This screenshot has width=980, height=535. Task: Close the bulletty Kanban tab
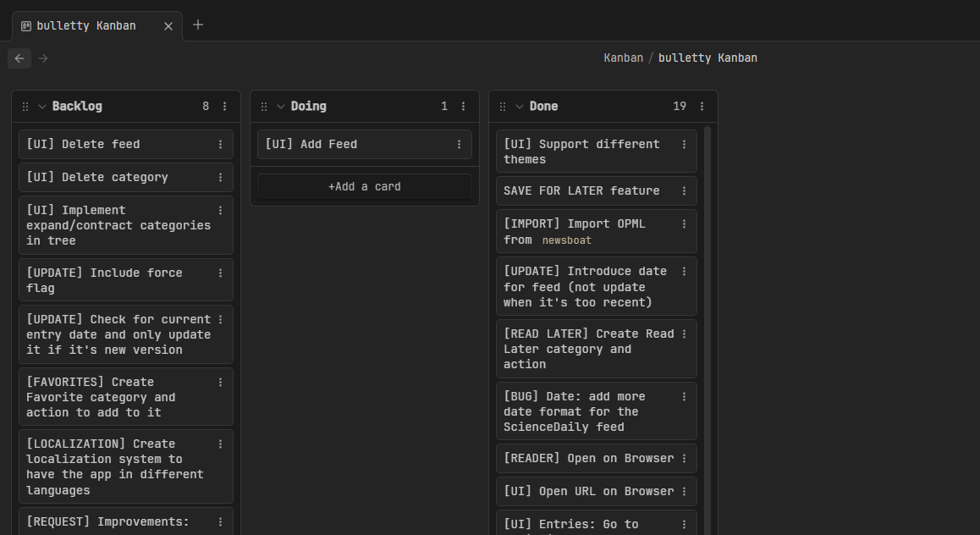click(x=168, y=26)
